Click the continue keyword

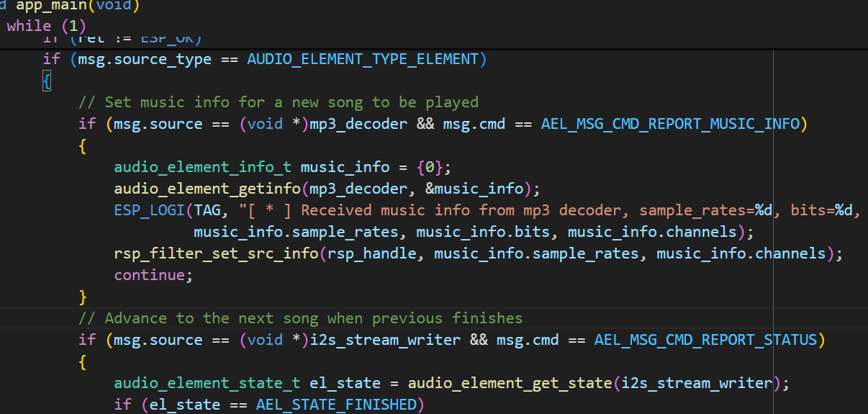click(x=149, y=275)
